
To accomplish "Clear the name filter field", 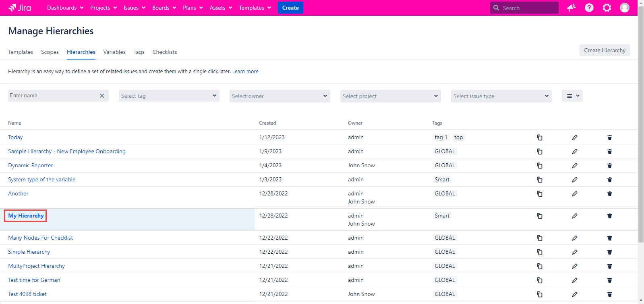I will [x=102, y=96].
